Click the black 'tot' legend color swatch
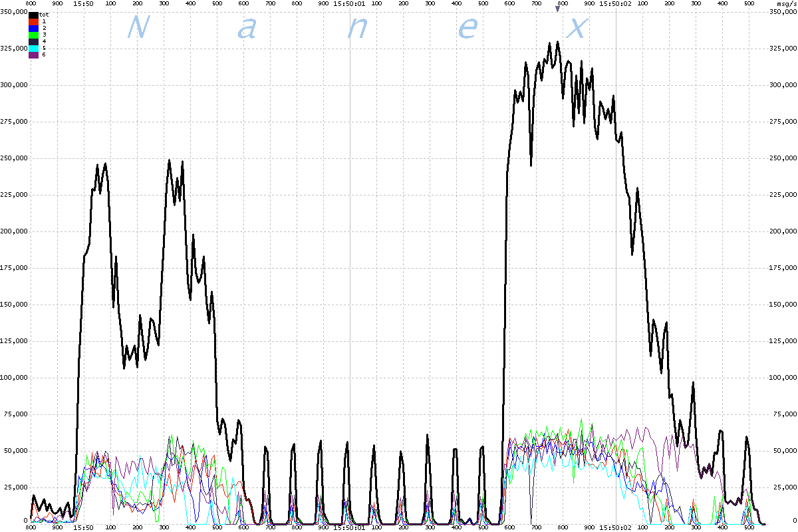 (34, 14)
